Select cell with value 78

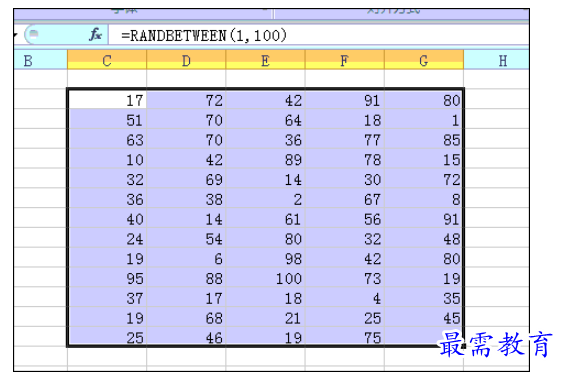tap(345, 159)
